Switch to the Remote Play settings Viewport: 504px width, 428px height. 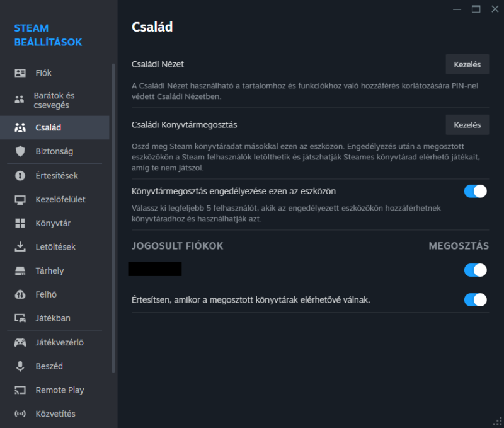click(x=59, y=390)
